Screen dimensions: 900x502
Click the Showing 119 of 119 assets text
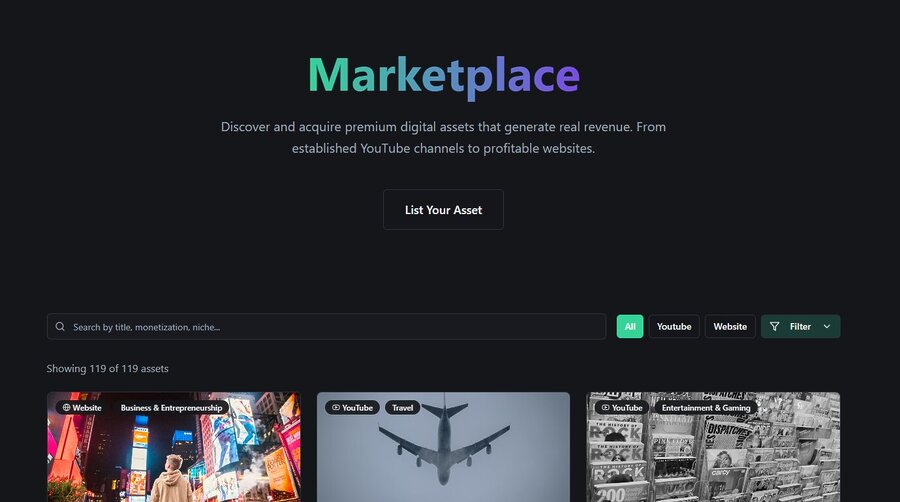tap(107, 369)
